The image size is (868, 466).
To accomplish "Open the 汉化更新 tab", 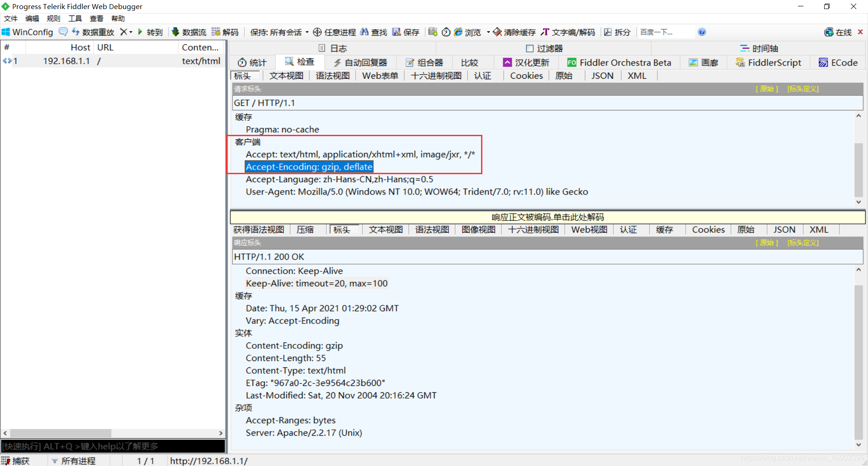I will 526,62.
